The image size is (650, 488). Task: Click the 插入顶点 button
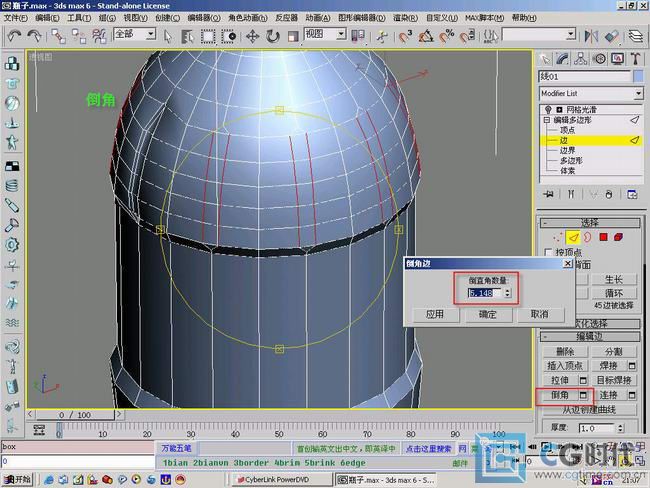click(x=565, y=366)
